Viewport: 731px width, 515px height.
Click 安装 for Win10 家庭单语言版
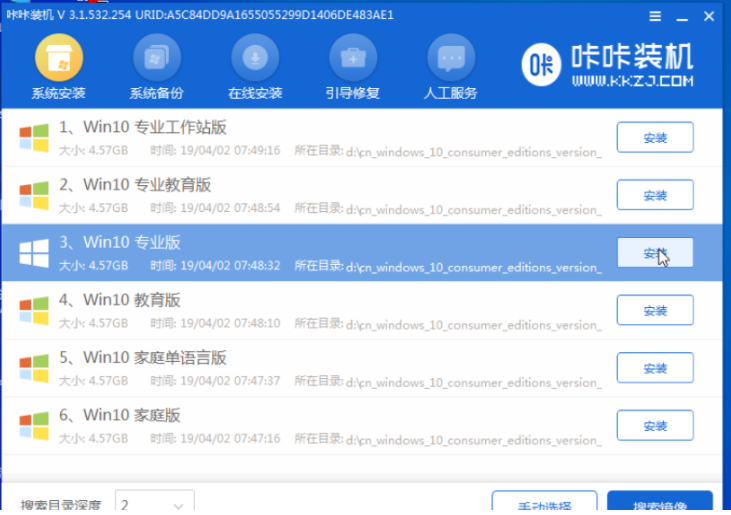654,367
